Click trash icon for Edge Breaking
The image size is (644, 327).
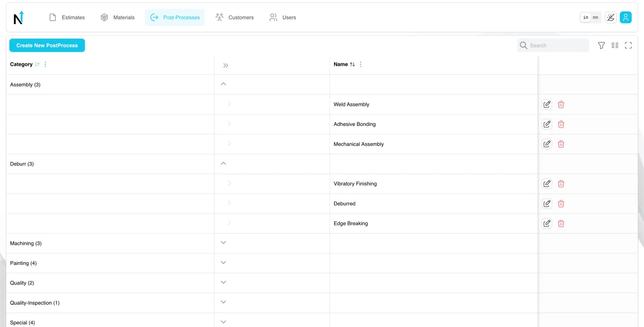pos(561,224)
